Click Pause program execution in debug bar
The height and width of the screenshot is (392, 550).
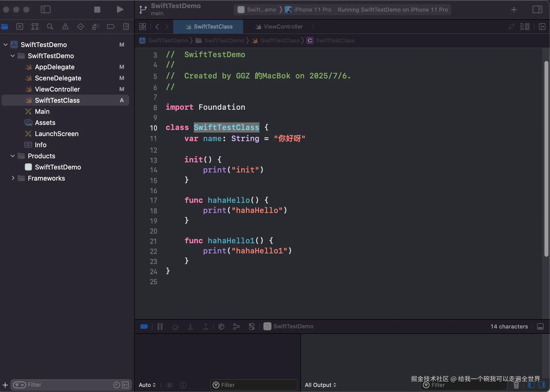(160, 326)
